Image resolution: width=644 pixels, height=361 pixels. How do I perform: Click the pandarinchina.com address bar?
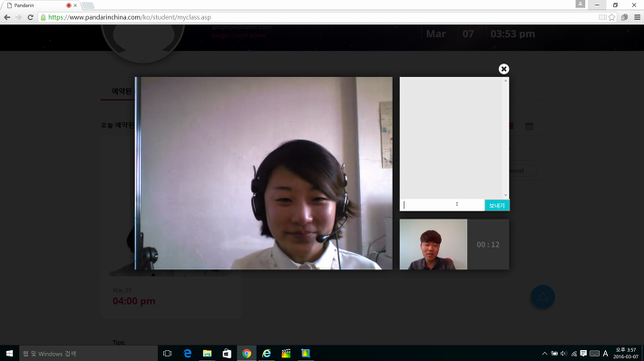tap(320, 17)
